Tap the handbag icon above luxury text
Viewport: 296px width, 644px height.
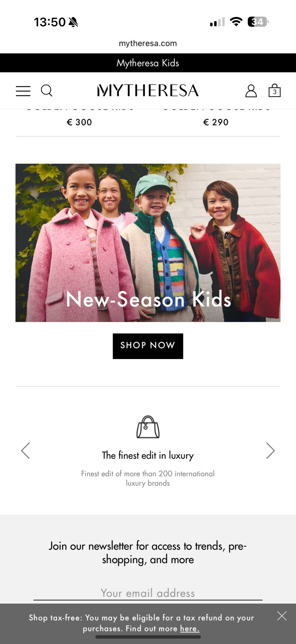(x=148, y=427)
